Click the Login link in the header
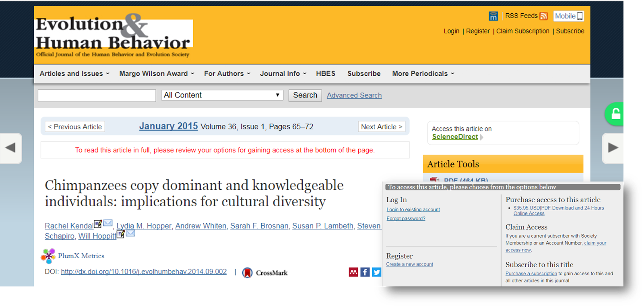 (x=451, y=31)
